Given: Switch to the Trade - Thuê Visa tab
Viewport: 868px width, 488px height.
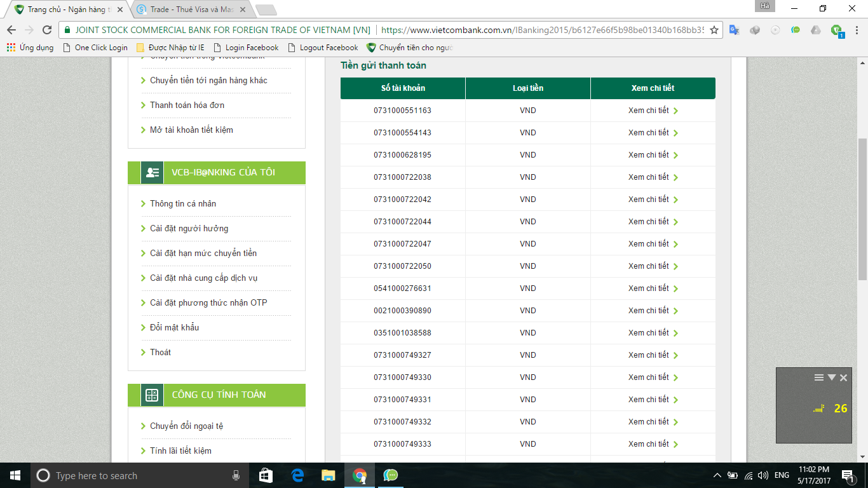Looking at the screenshot, I should tap(193, 10).
